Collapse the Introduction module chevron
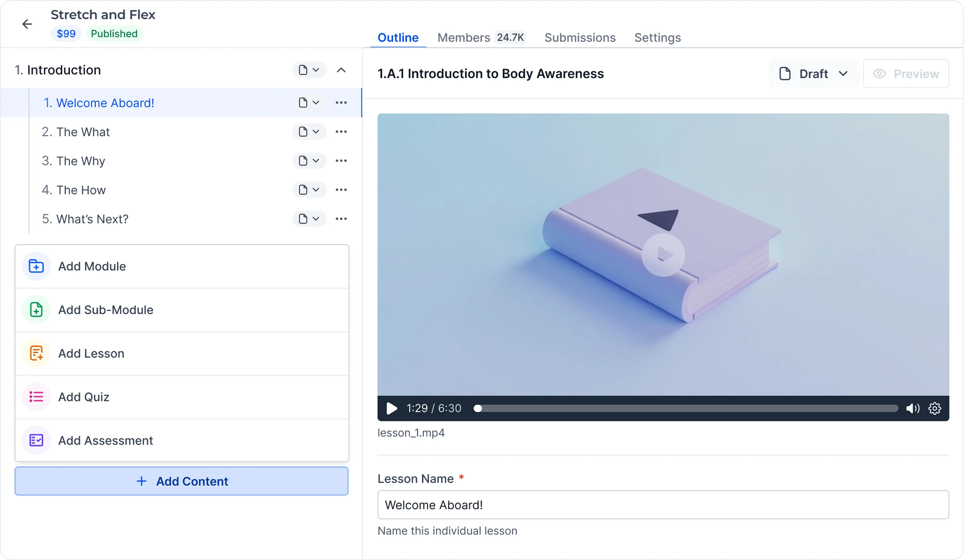The height and width of the screenshot is (560, 964). (x=341, y=70)
